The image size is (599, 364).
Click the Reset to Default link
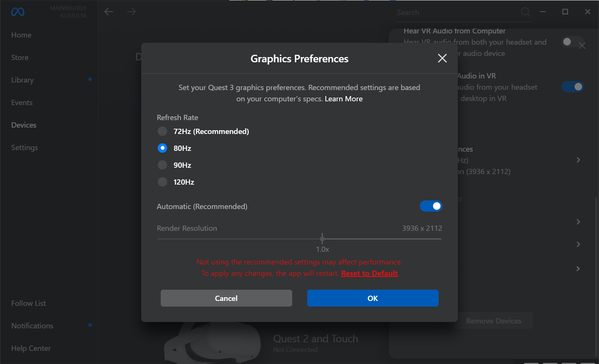coord(369,274)
